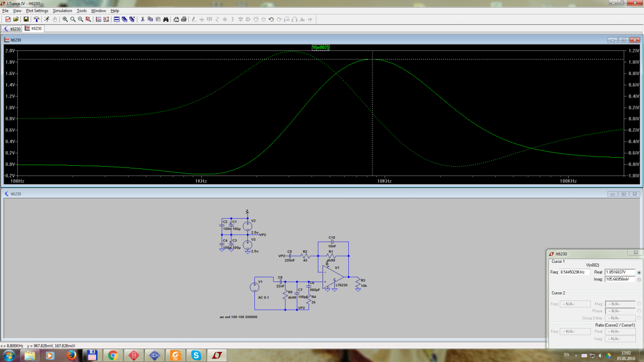644x362 pixels.
Task: Open Google Chrome from the taskbar
Action: pos(113,355)
